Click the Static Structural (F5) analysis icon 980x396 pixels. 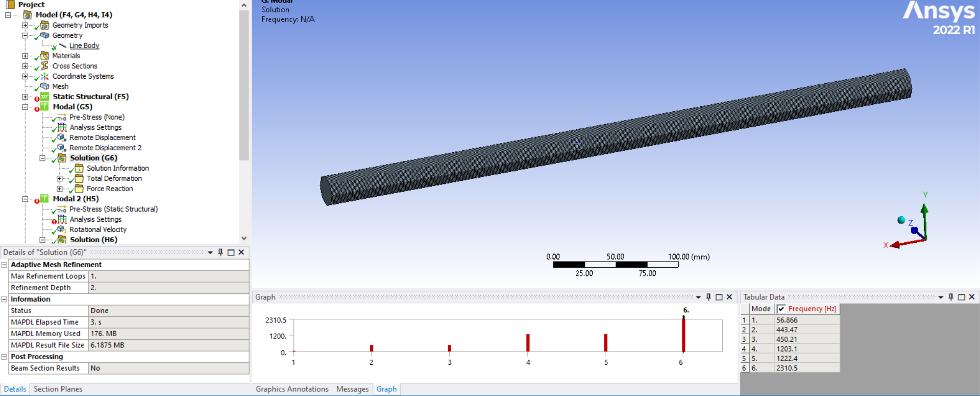tap(44, 97)
